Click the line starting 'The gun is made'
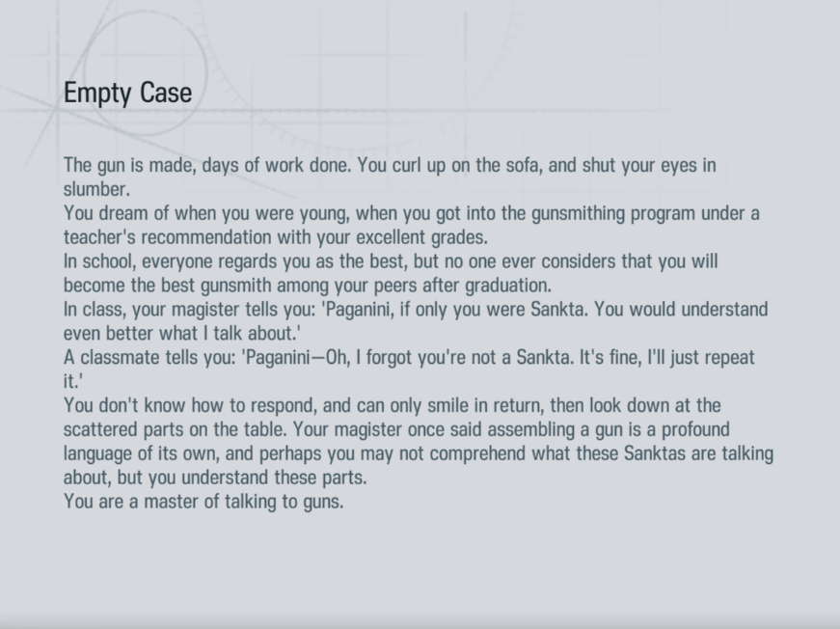 (390, 165)
